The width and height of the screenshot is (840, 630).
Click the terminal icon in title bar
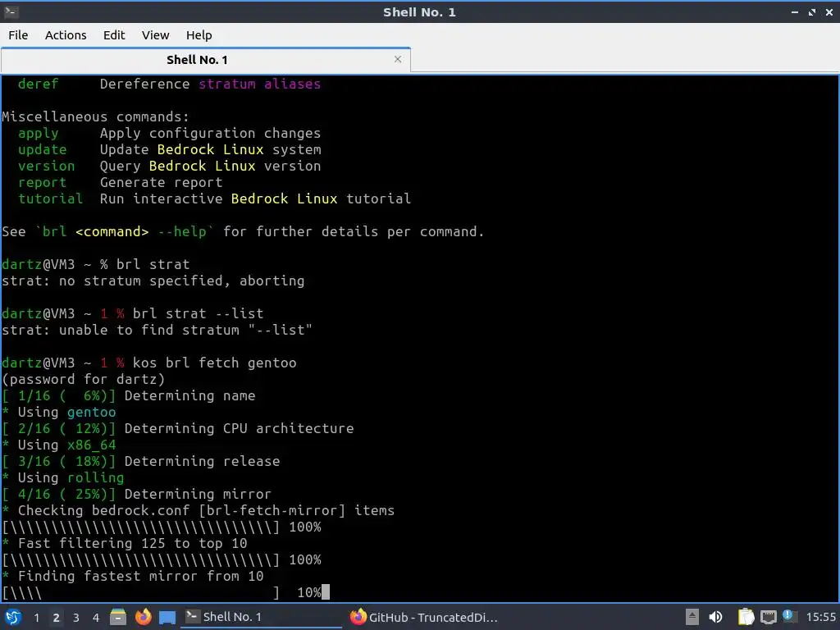(x=11, y=11)
